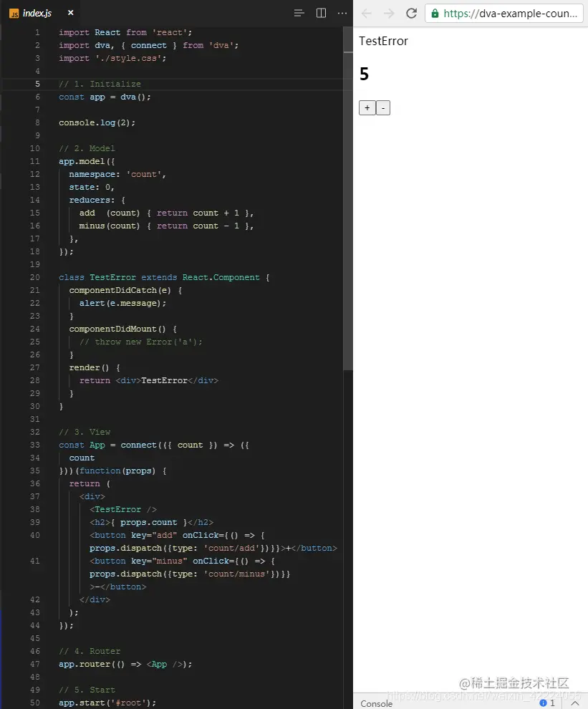Click the "// 3. View" comment
This screenshot has height=709, width=588.
[85, 432]
